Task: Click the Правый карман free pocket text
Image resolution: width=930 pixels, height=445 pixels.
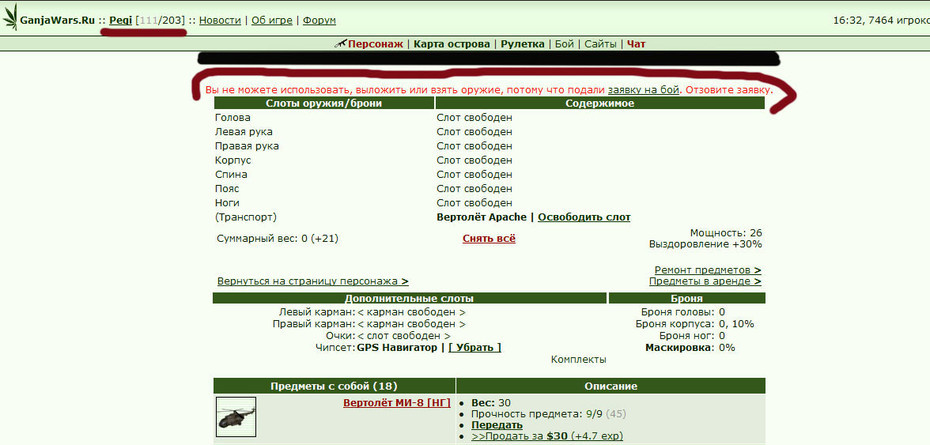Action: [411, 324]
